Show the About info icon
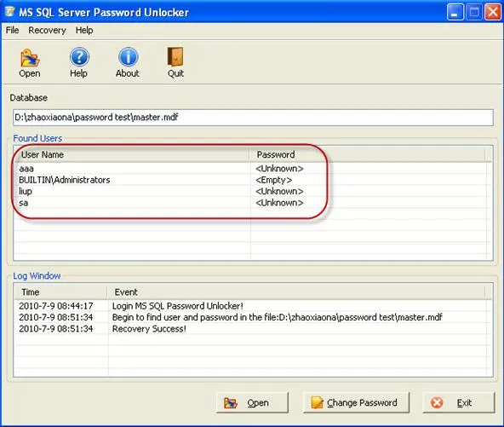Image resolution: width=504 pixels, height=427 pixels. pos(128,57)
